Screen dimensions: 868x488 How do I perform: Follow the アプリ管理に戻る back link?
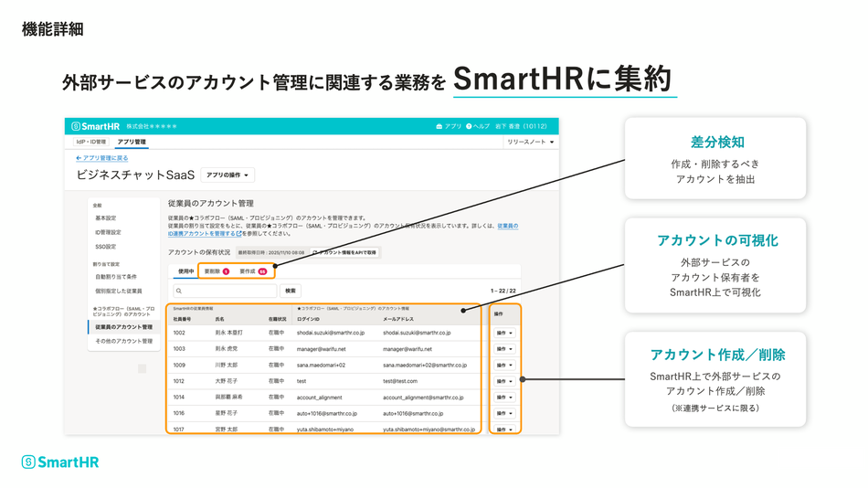click(101, 158)
